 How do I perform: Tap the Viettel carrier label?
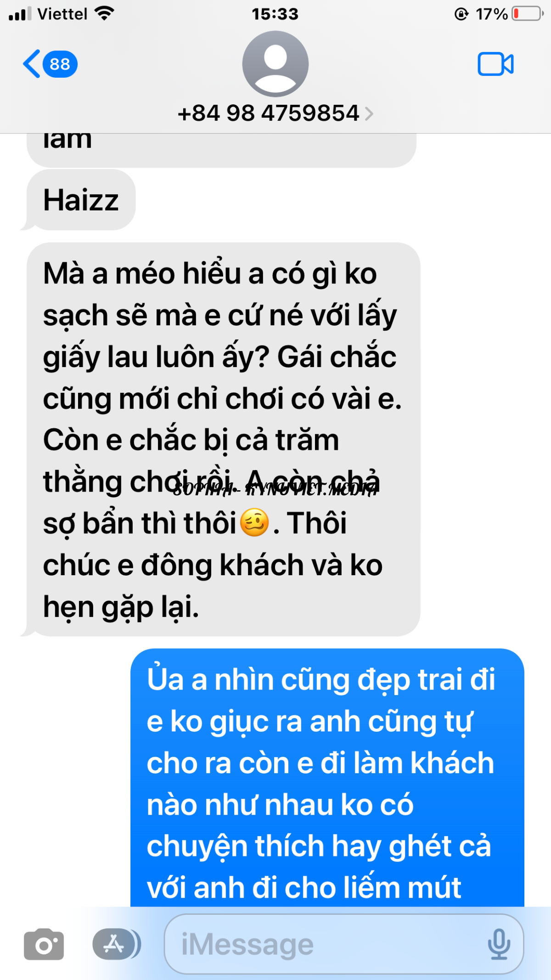(x=62, y=14)
